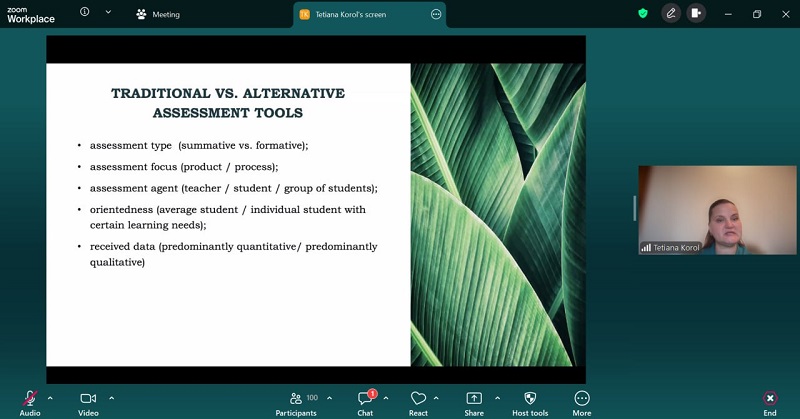This screenshot has height=419, width=800.
Task: Unmute the microphone with Audio button
Action: coord(30,399)
